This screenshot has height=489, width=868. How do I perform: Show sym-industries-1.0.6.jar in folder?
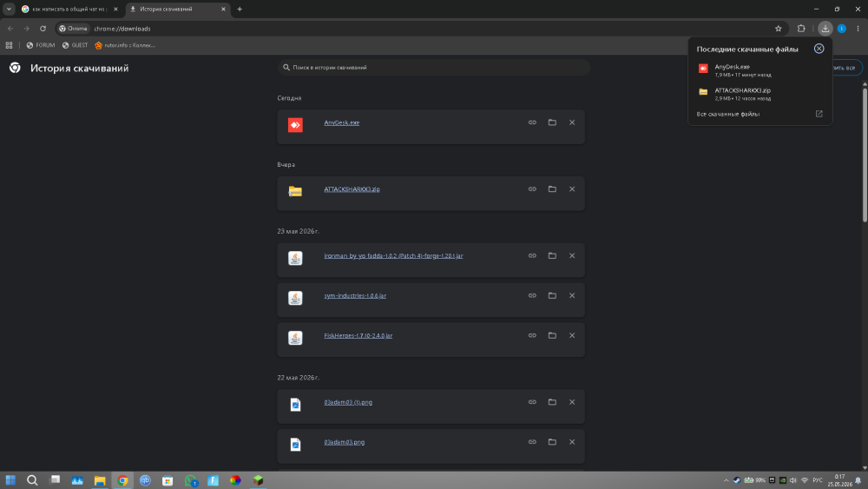coord(552,295)
